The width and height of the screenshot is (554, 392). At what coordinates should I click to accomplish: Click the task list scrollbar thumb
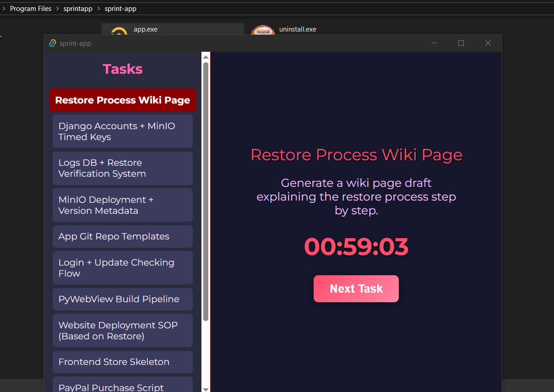206,191
